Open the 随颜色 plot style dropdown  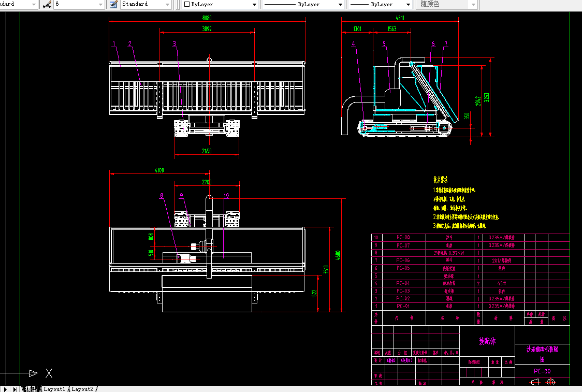point(447,4)
